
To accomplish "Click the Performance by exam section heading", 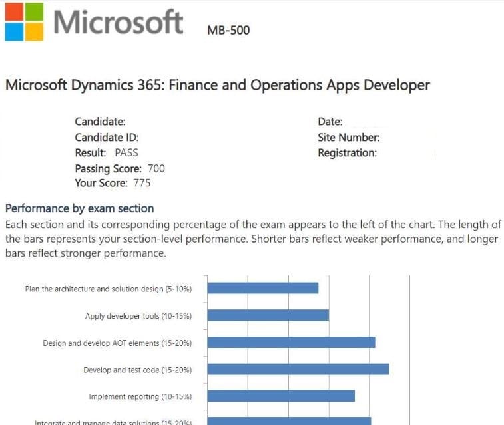I will pos(79,208).
